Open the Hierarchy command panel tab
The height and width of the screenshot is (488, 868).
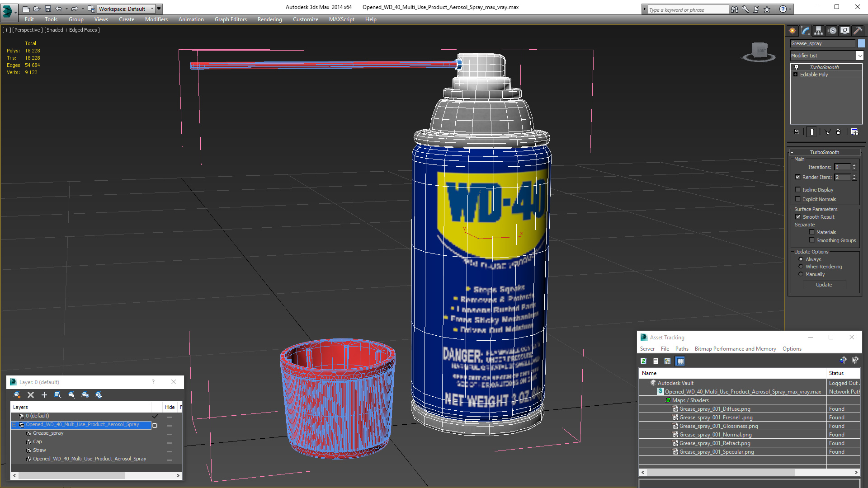pyautogui.click(x=818, y=31)
